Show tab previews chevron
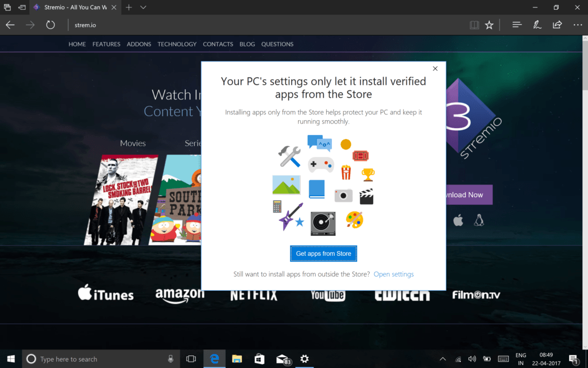The height and width of the screenshot is (368, 588). [143, 7]
